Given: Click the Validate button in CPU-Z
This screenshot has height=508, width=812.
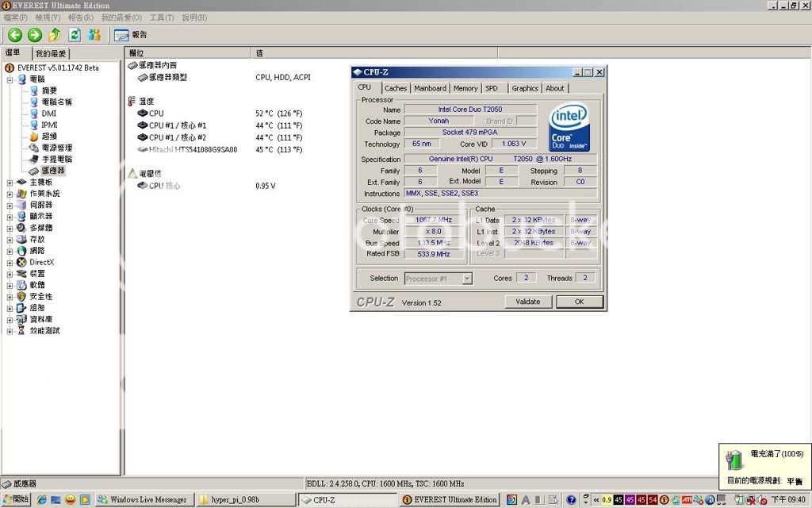Looking at the screenshot, I should point(528,302).
